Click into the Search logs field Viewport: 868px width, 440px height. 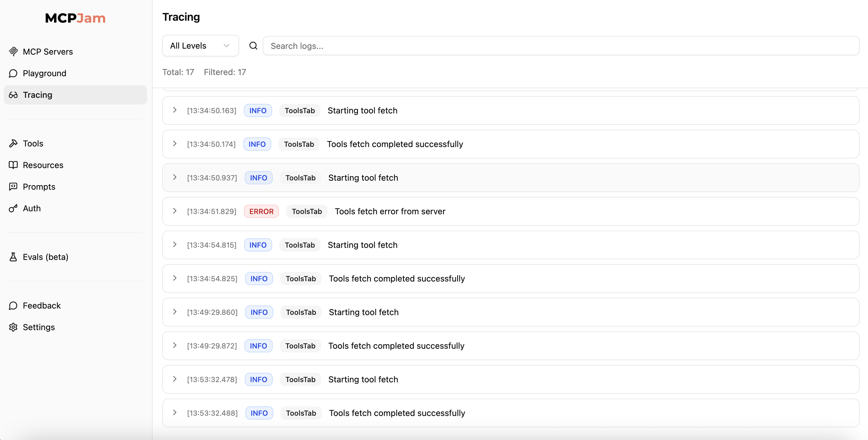point(561,46)
